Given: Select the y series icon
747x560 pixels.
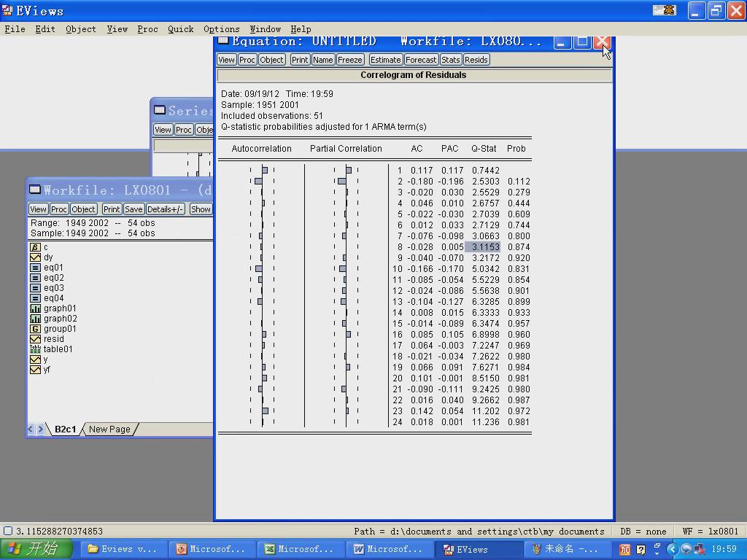Looking at the screenshot, I should pyautogui.click(x=35, y=359).
